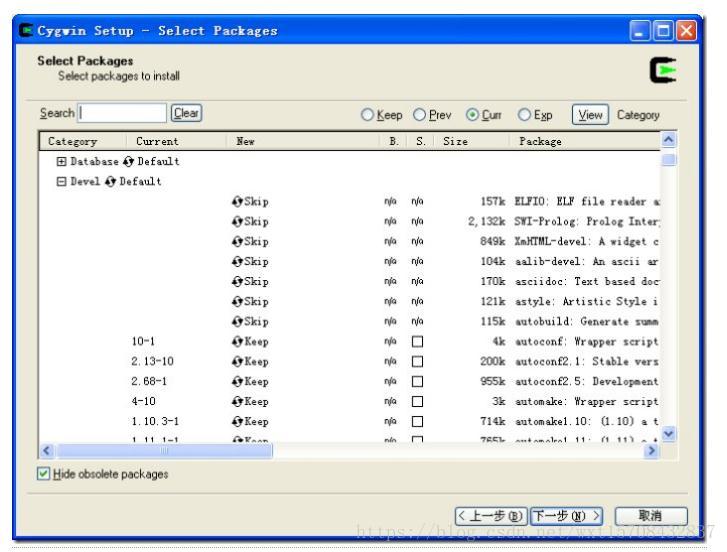This screenshot has width=727, height=552.
Task: Click the Size column header
Action: 471,141
